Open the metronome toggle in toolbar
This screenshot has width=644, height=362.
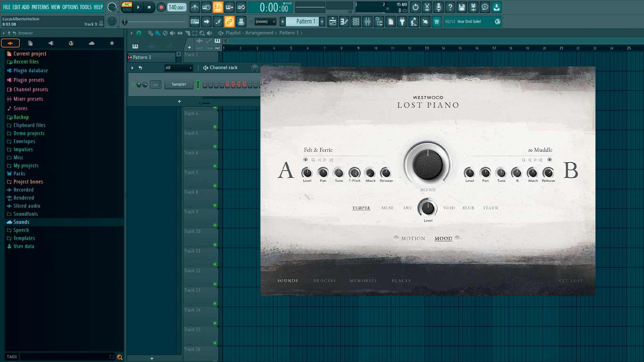click(x=195, y=7)
